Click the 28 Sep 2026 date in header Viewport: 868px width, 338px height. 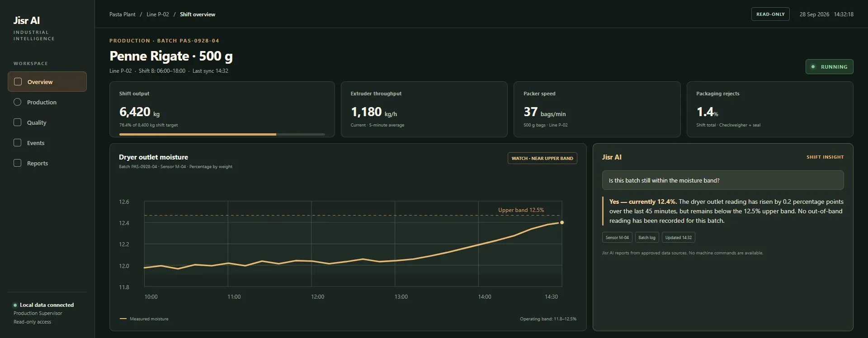814,14
